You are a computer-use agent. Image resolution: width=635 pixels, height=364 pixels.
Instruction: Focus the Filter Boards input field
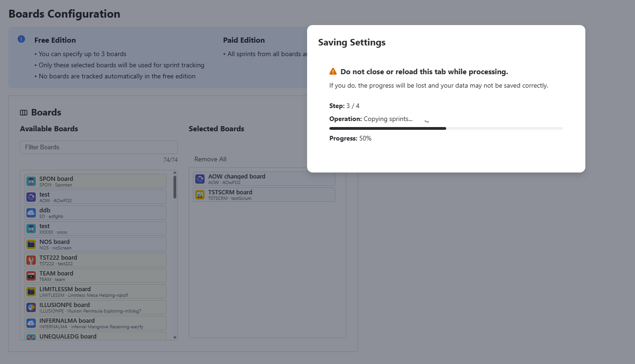click(99, 147)
